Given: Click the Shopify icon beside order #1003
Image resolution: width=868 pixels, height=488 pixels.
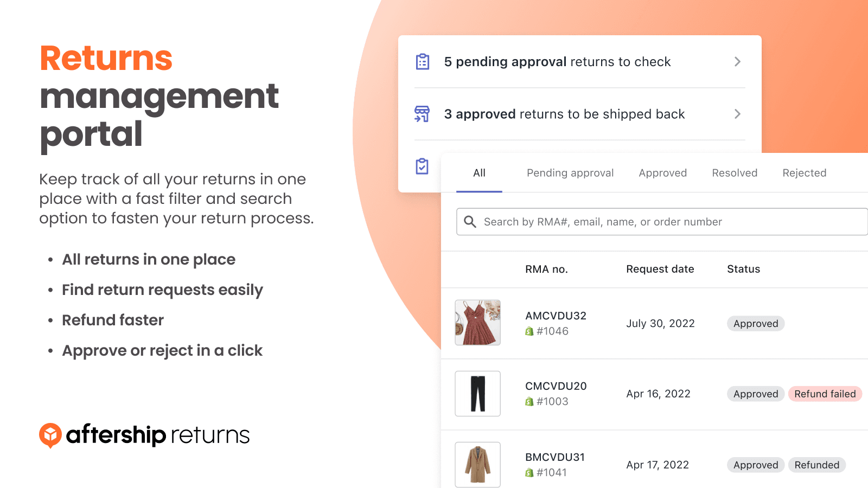Looking at the screenshot, I should (528, 401).
